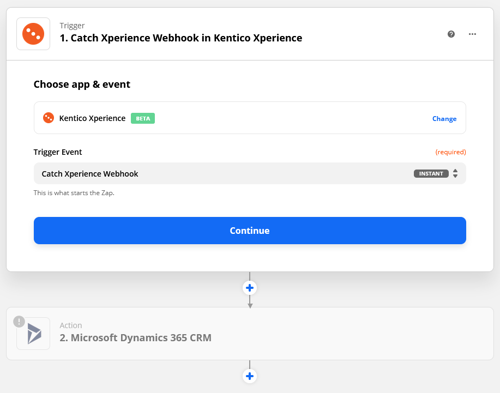This screenshot has height=393, width=500.
Task: Click the Microsoft Dynamics 365 logo icon
Action: click(x=33, y=333)
